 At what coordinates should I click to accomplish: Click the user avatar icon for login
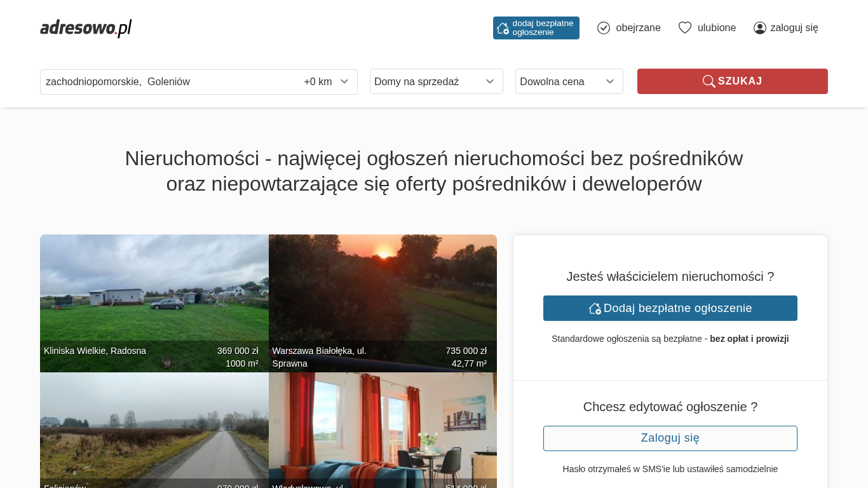pos(759,28)
